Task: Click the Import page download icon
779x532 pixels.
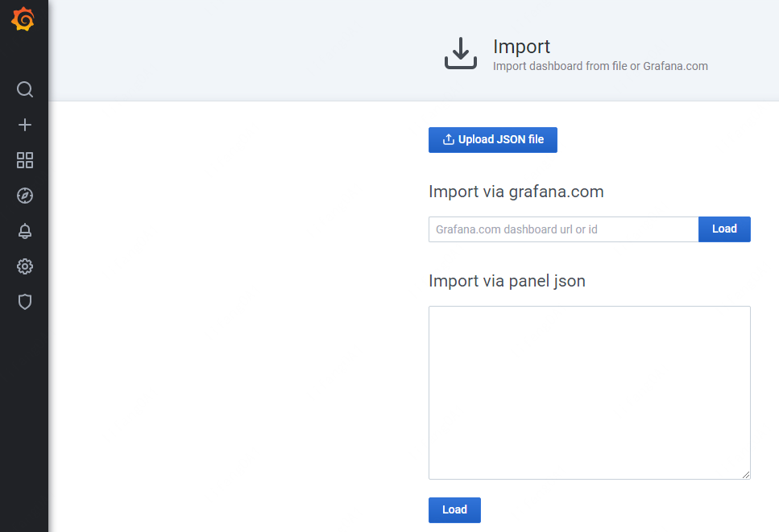Action: click(x=461, y=53)
